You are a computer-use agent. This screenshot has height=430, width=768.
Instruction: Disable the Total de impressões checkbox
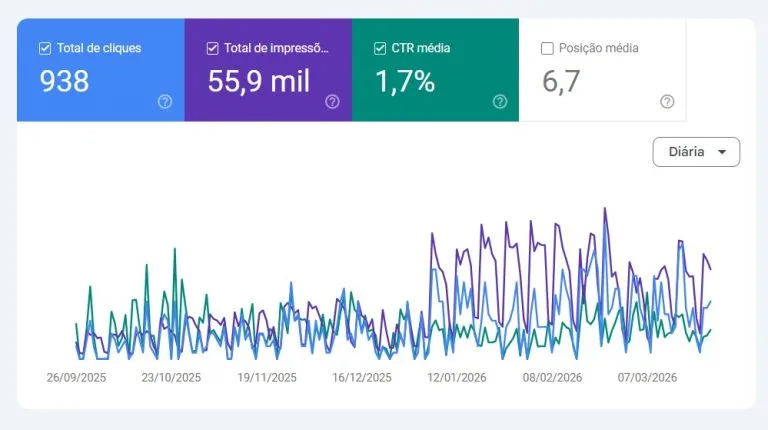coord(212,48)
